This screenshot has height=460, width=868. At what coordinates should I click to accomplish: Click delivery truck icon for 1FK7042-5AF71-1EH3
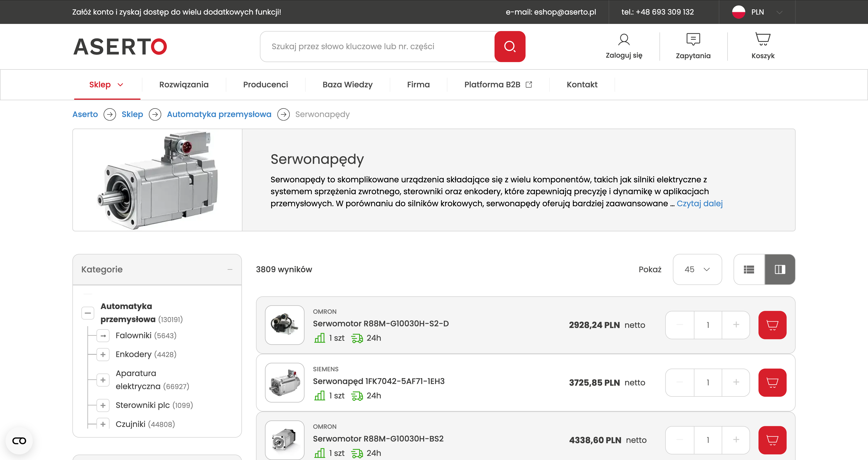click(x=357, y=396)
